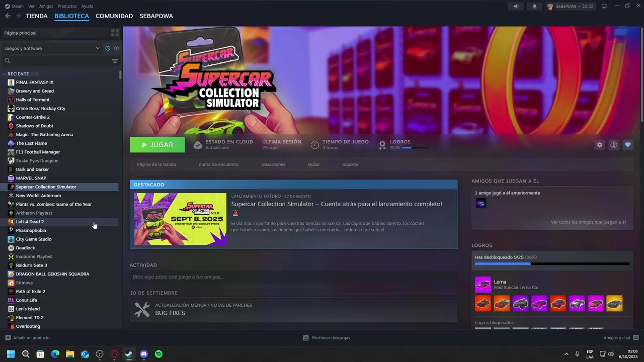Open the Amigos menu

46,6
